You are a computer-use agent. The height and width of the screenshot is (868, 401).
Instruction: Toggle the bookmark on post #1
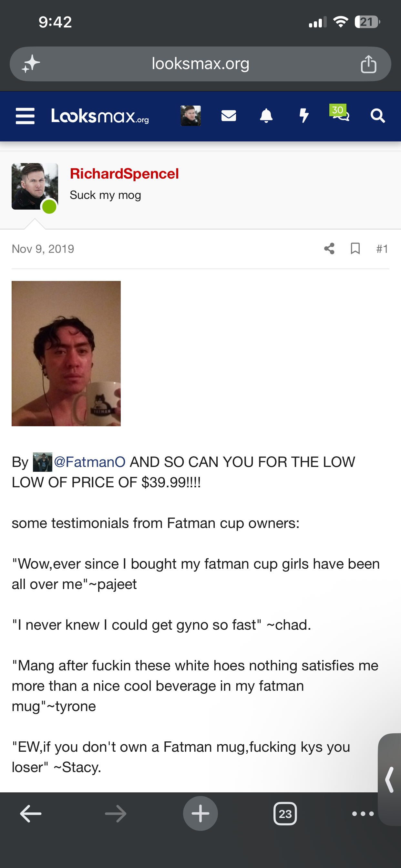(355, 249)
